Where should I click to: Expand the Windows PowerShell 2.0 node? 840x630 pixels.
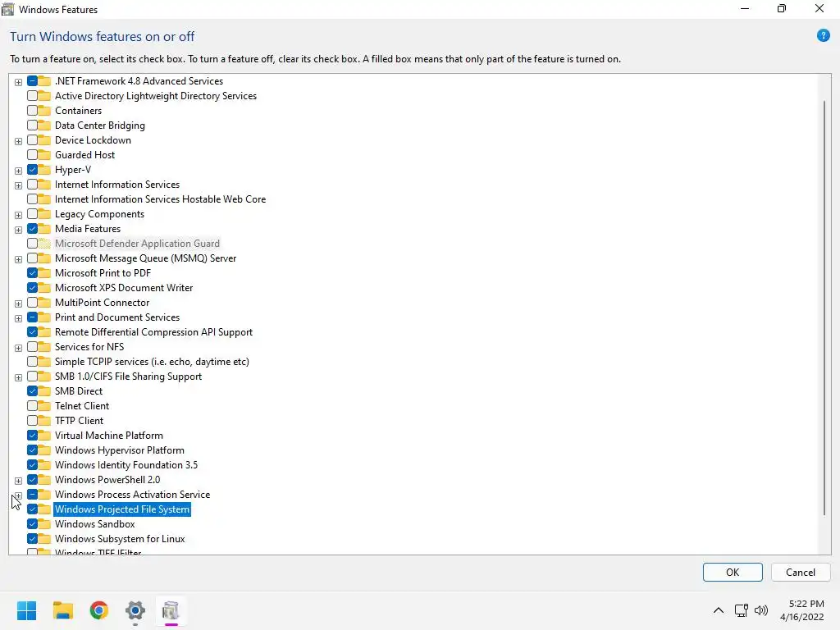[x=18, y=481]
